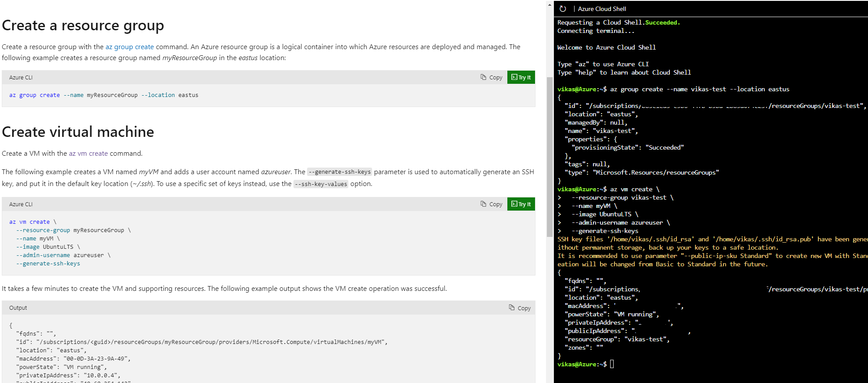Click the 'resourceGroup: vikas-test' terminal output line
The height and width of the screenshot is (383, 868).
(x=617, y=340)
